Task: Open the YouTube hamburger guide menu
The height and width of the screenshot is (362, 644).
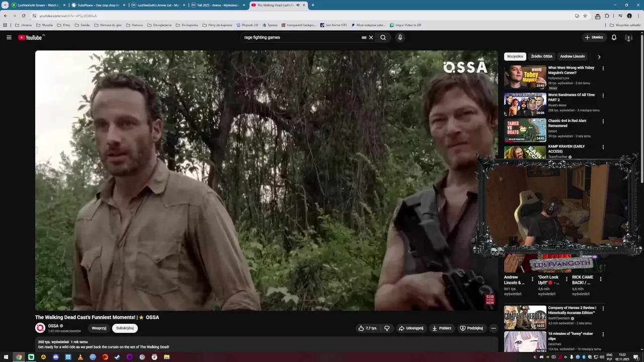Action: click(x=9, y=37)
